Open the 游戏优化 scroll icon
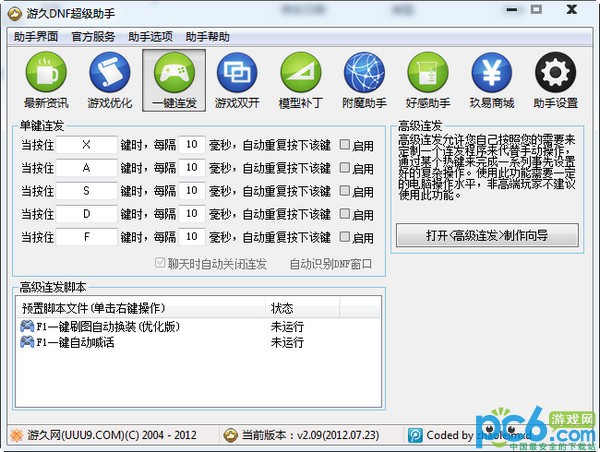Screen dimensions: 600x452 (x=110, y=73)
